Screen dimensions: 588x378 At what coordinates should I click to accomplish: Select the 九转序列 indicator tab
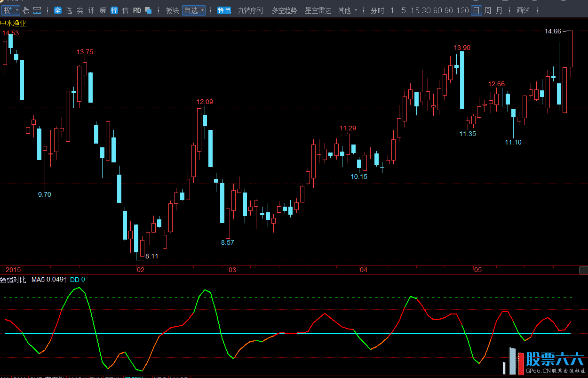[250, 10]
